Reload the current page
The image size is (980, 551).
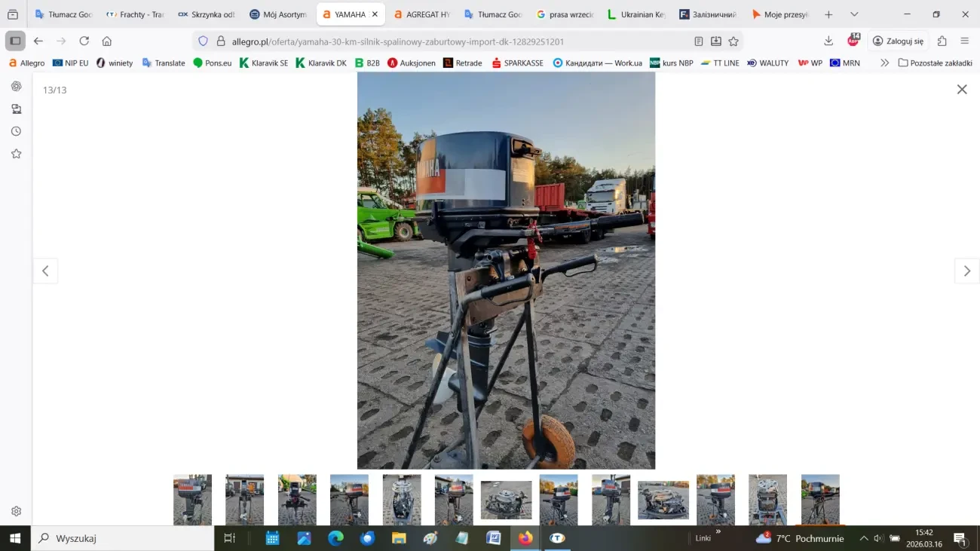click(84, 41)
